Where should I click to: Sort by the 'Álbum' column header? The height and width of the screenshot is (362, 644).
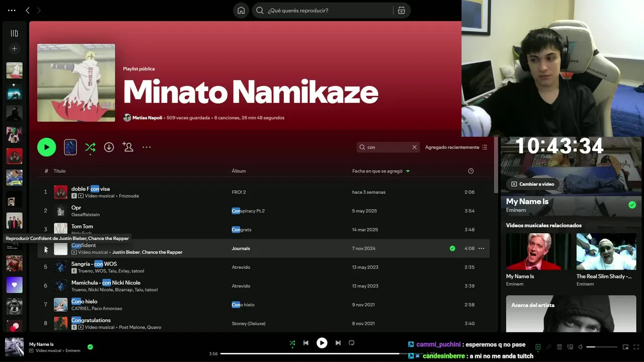[x=238, y=171]
